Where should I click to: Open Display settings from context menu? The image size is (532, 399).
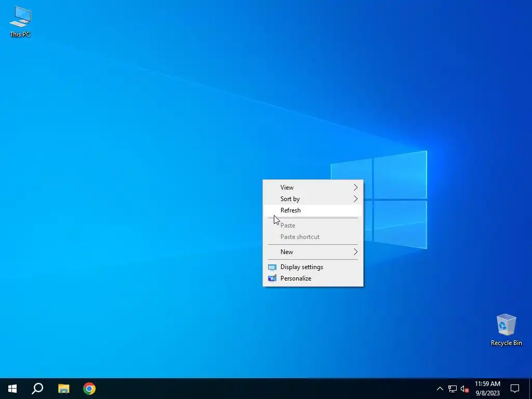[313, 267]
